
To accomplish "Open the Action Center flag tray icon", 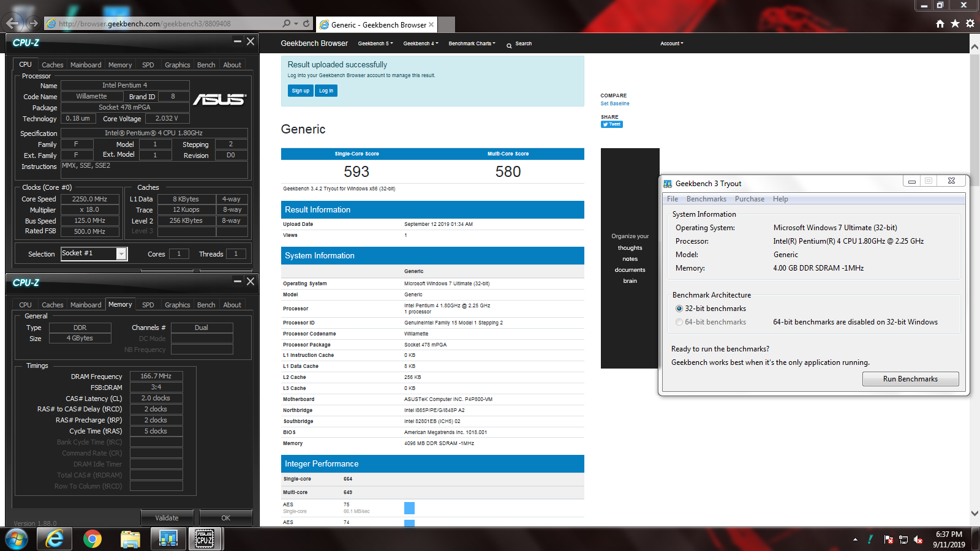I will (889, 539).
